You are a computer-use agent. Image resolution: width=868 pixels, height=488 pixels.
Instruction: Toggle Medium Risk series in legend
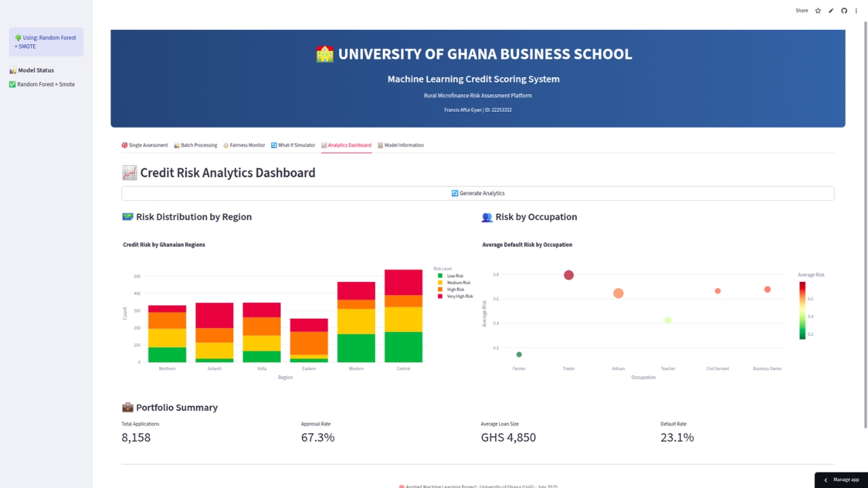(x=458, y=283)
